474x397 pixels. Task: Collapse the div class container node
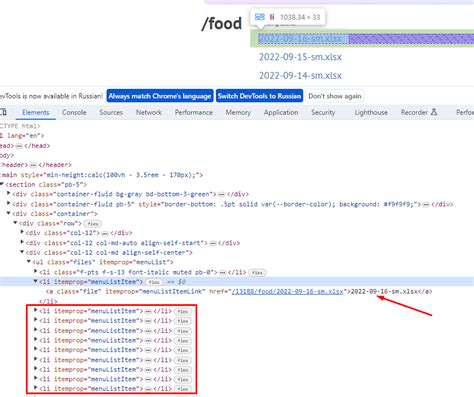click(x=9, y=214)
